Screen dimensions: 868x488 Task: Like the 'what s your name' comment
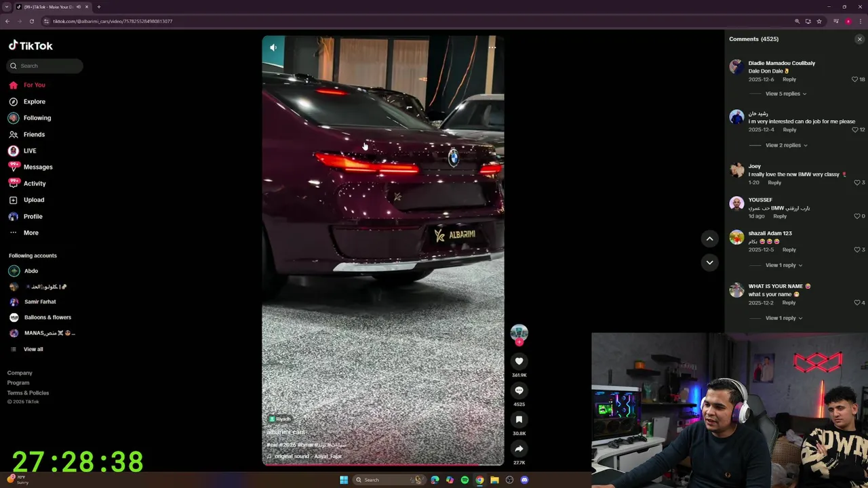(x=857, y=302)
